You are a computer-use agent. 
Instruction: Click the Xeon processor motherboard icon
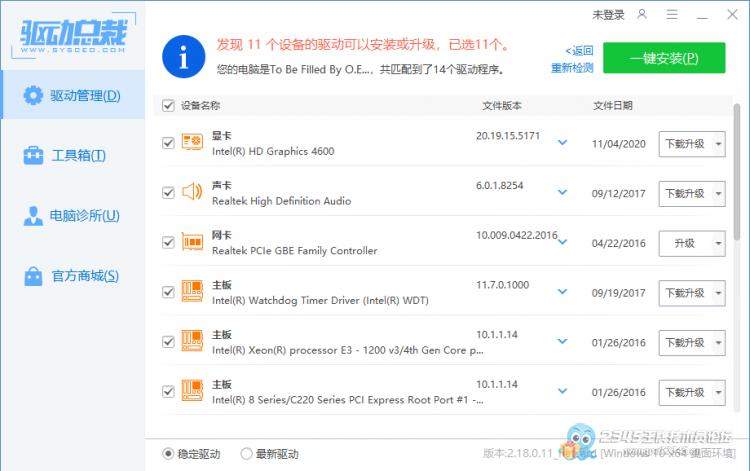tap(192, 341)
